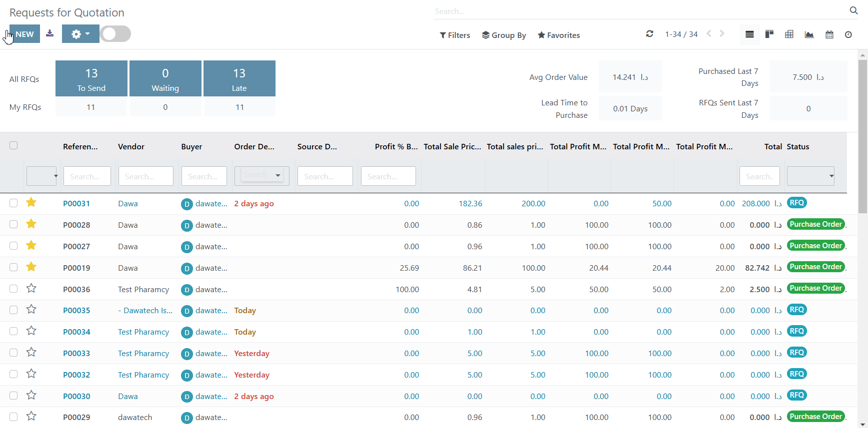The width and height of the screenshot is (868, 428).
Task: Click the NEW button
Action: click(24, 34)
